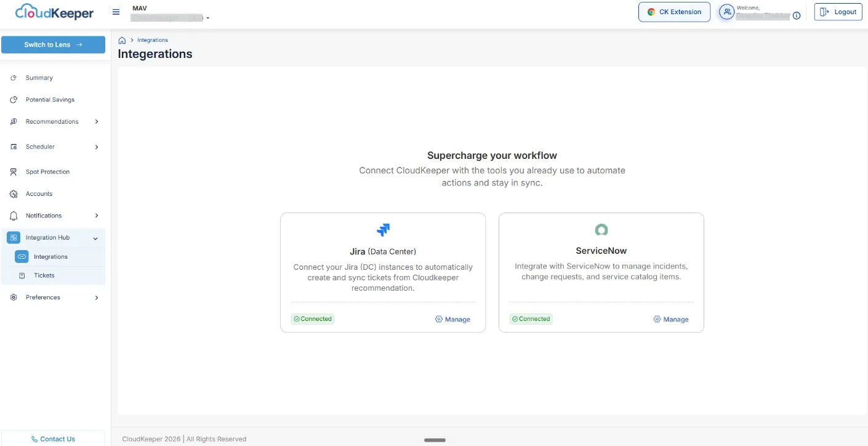Click the ServiceNow Connected status badge
The height and width of the screenshot is (446, 868).
pyautogui.click(x=531, y=319)
